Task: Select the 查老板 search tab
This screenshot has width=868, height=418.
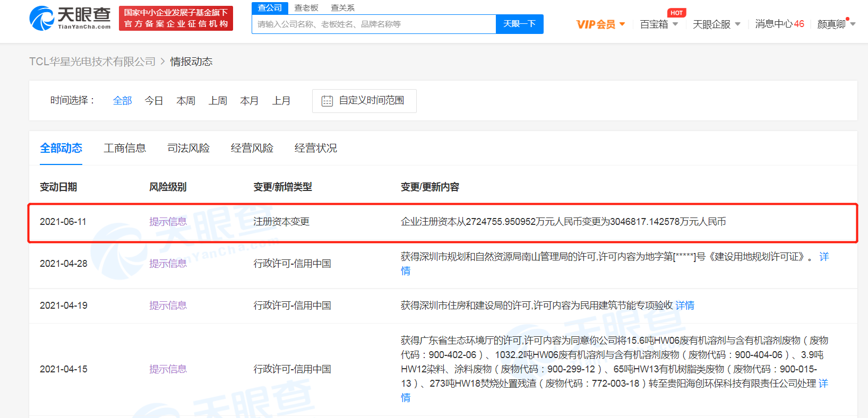Action: coord(306,8)
